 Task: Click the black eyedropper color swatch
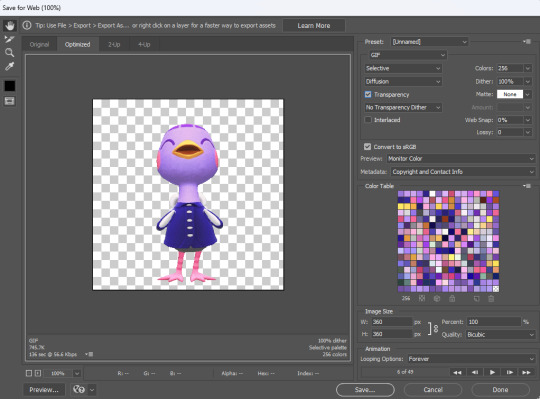pyautogui.click(x=10, y=86)
